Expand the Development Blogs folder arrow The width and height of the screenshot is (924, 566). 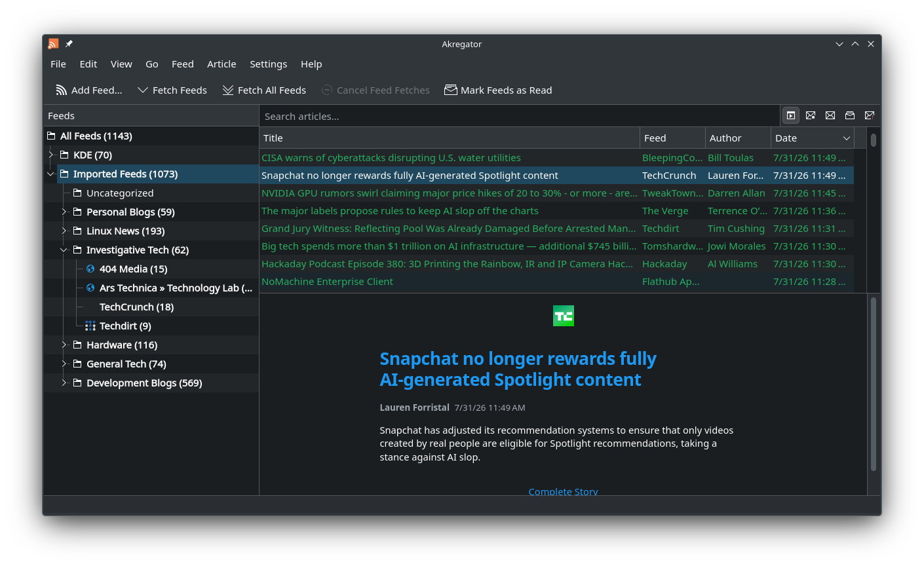point(64,383)
